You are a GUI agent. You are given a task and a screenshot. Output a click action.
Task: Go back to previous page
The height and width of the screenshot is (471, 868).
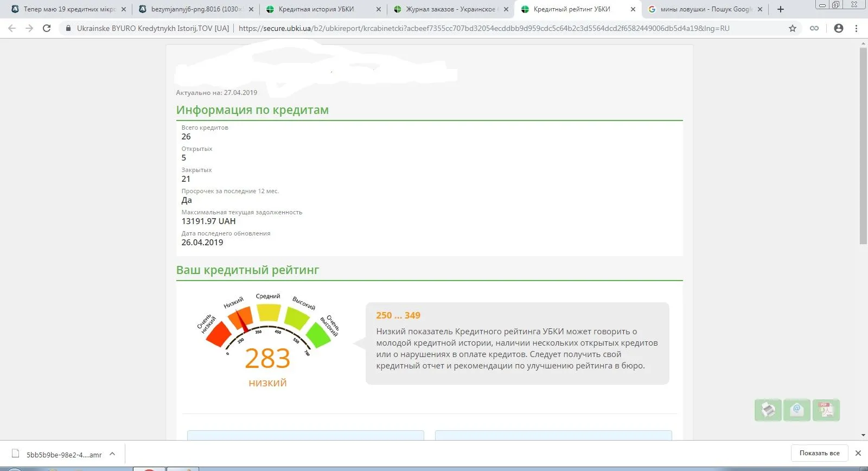(x=12, y=28)
